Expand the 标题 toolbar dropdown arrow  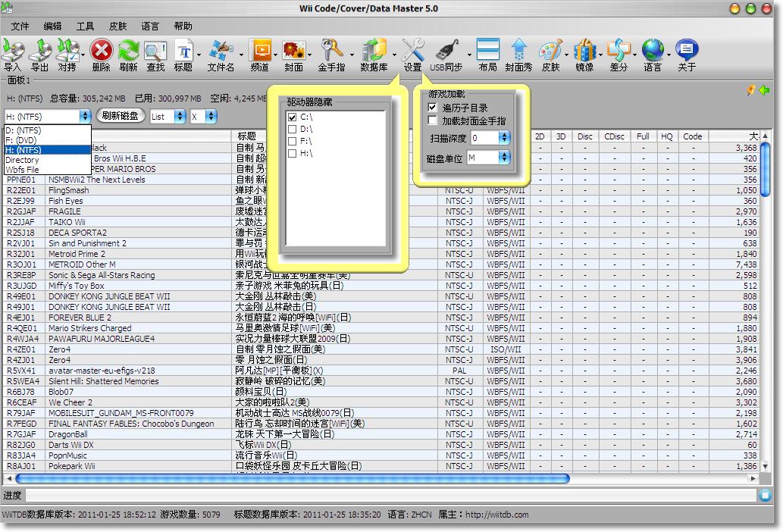(199, 55)
